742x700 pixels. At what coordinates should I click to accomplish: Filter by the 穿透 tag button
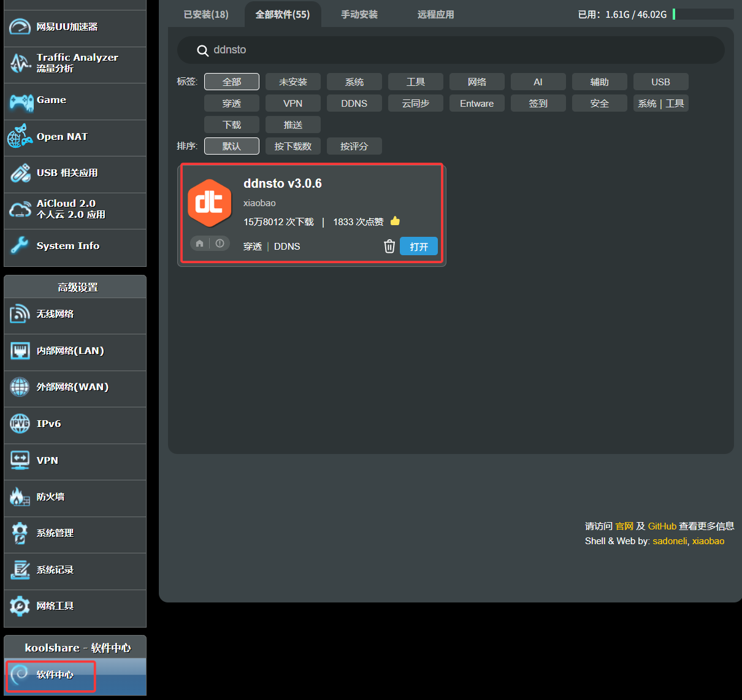232,103
